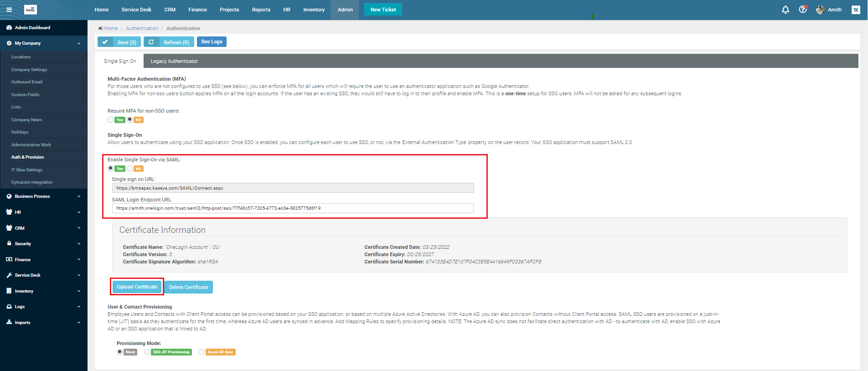
Task: Open Outbound Email in sidebar
Action: [x=27, y=82]
